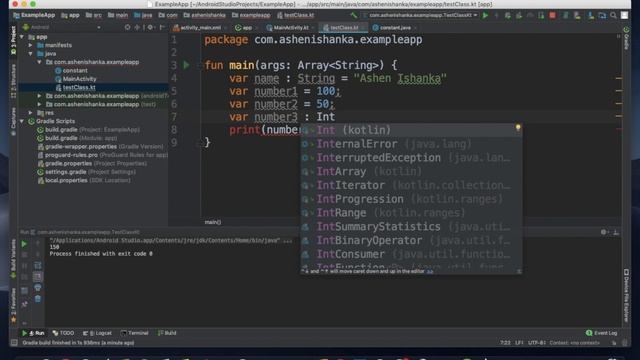The width and height of the screenshot is (640, 360).
Task: Collapse the com.ashenishanka.exampleapp main package
Action: [39, 62]
